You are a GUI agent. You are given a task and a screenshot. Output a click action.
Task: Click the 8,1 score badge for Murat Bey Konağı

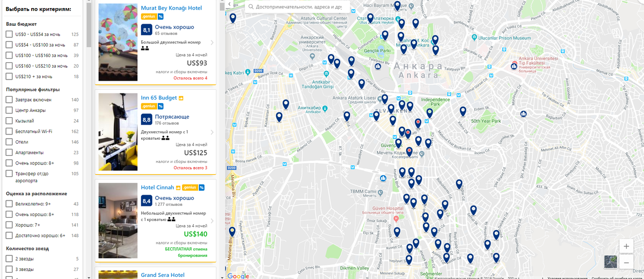(147, 30)
